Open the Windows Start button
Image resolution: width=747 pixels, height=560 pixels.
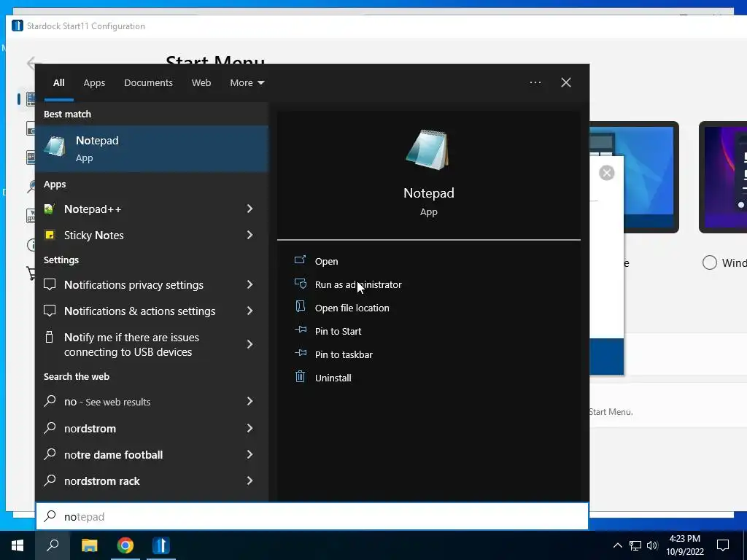tap(18, 545)
